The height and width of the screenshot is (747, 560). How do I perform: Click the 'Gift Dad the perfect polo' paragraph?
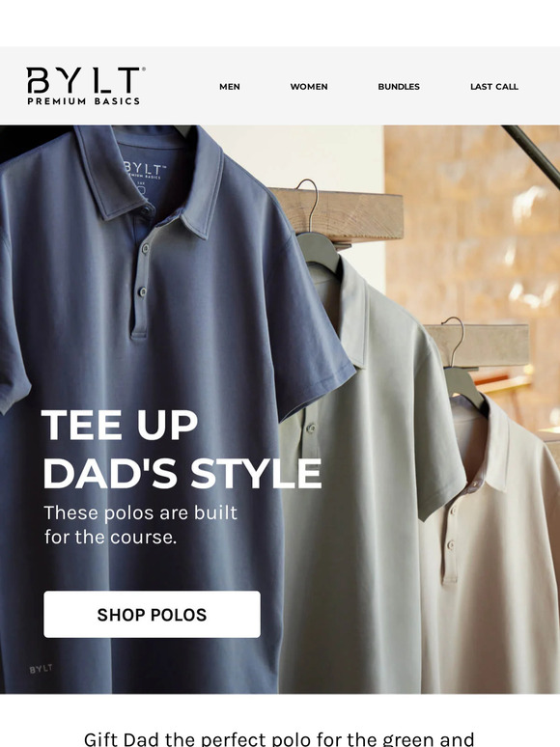click(x=279, y=739)
